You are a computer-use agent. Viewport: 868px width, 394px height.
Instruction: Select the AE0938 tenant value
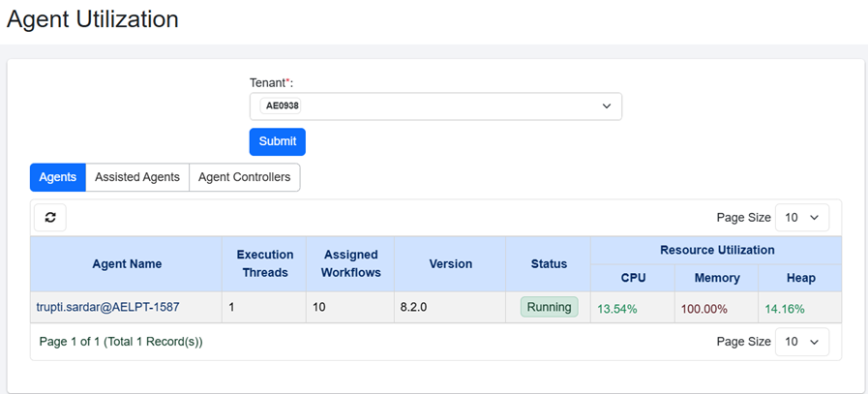[x=282, y=106]
